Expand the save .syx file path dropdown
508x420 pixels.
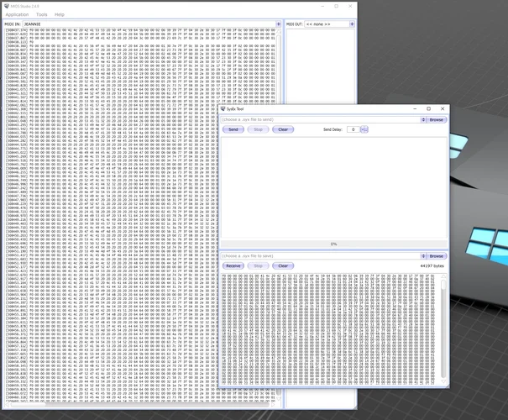click(x=423, y=256)
